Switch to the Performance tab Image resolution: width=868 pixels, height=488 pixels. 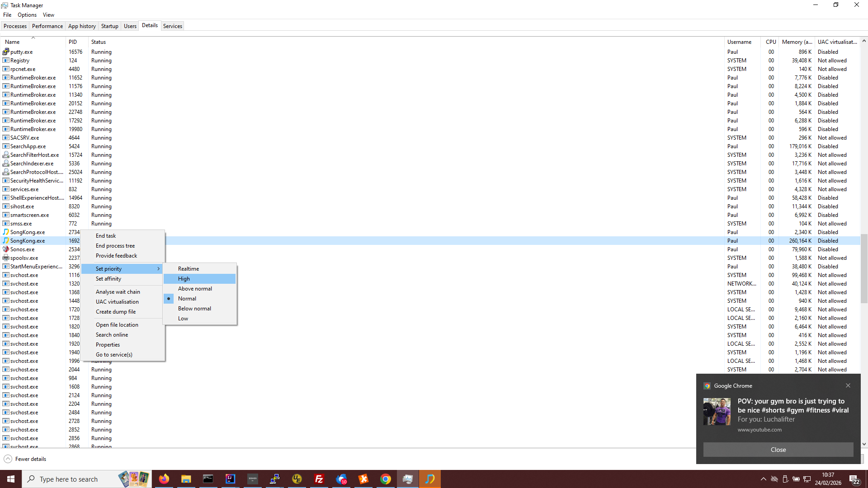click(x=47, y=26)
